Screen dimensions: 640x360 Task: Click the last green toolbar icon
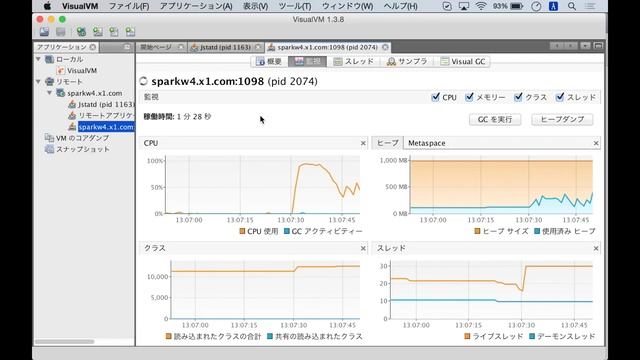tap(130, 31)
